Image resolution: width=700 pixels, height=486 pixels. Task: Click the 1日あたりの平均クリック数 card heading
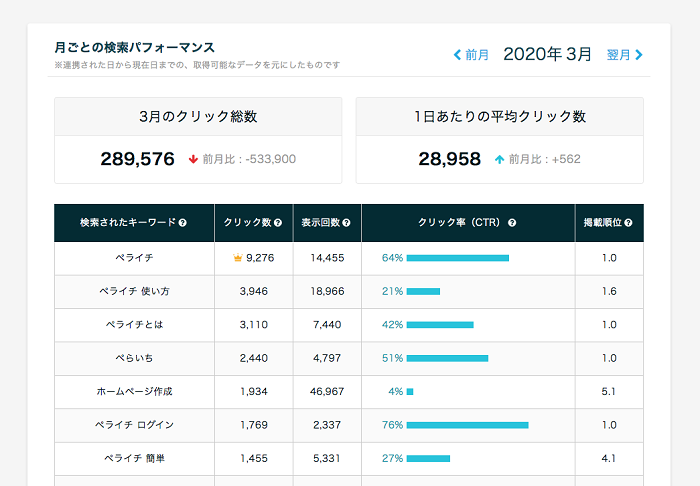(x=500, y=116)
